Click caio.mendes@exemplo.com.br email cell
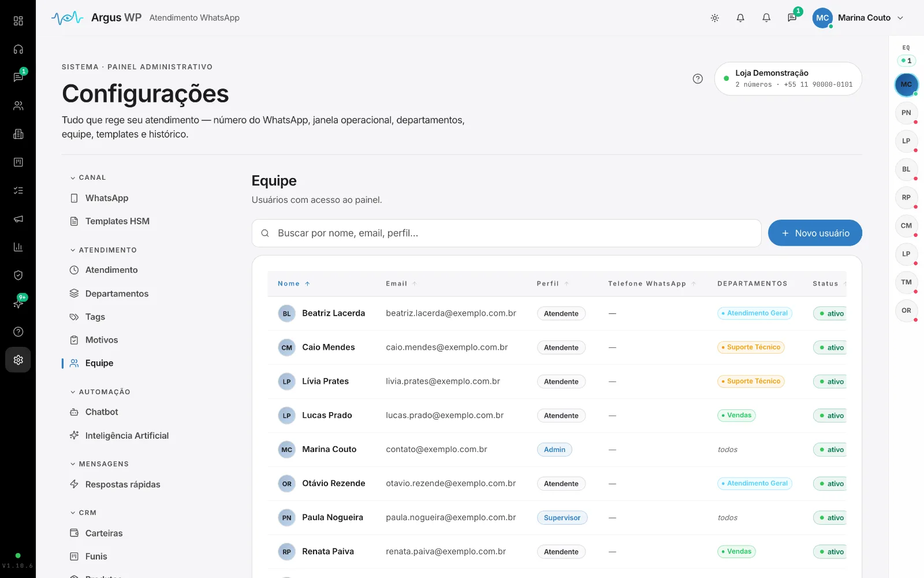The height and width of the screenshot is (578, 924). pyautogui.click(x=446, y=347)
